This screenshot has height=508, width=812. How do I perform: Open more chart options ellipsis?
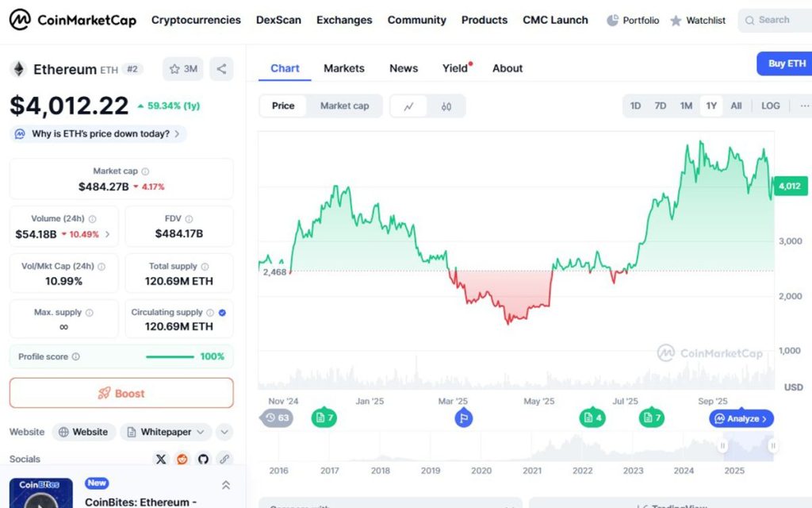[x=804, y=106]
